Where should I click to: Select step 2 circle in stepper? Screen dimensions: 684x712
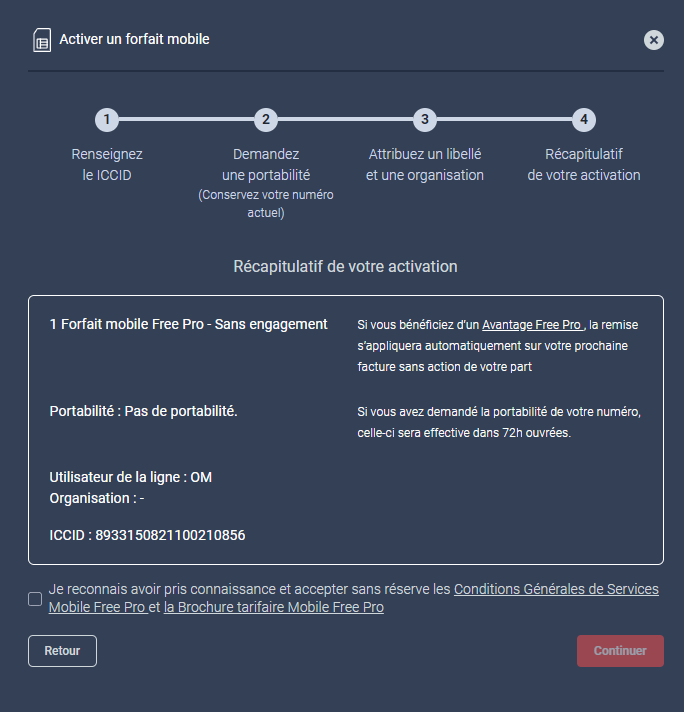[x=266, y=120]
